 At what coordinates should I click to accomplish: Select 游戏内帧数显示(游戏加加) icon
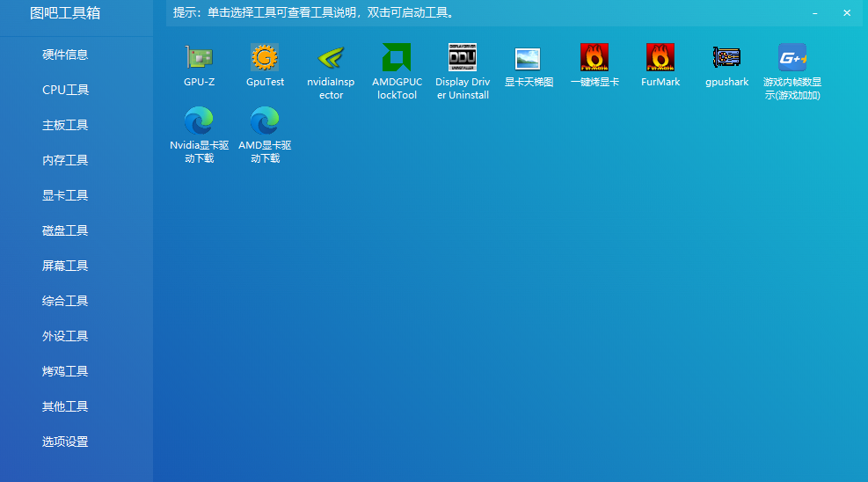pyautogui.click(x=792, y=57)
